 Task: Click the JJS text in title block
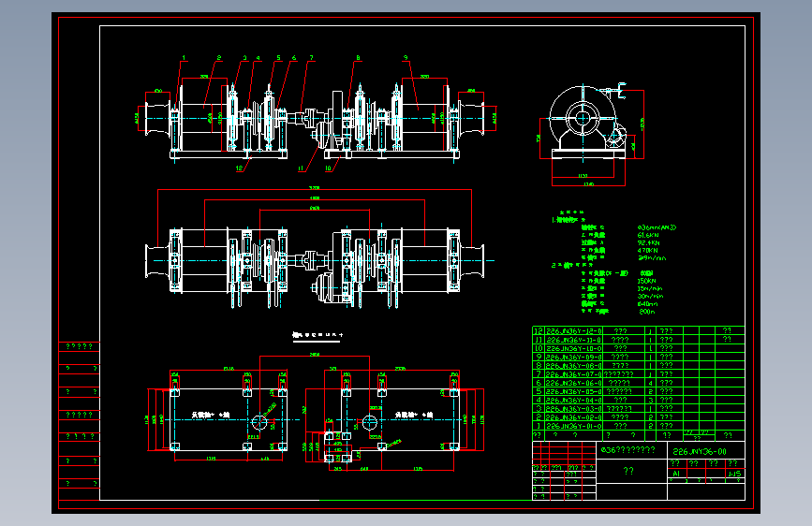click(x=734, y=474)
